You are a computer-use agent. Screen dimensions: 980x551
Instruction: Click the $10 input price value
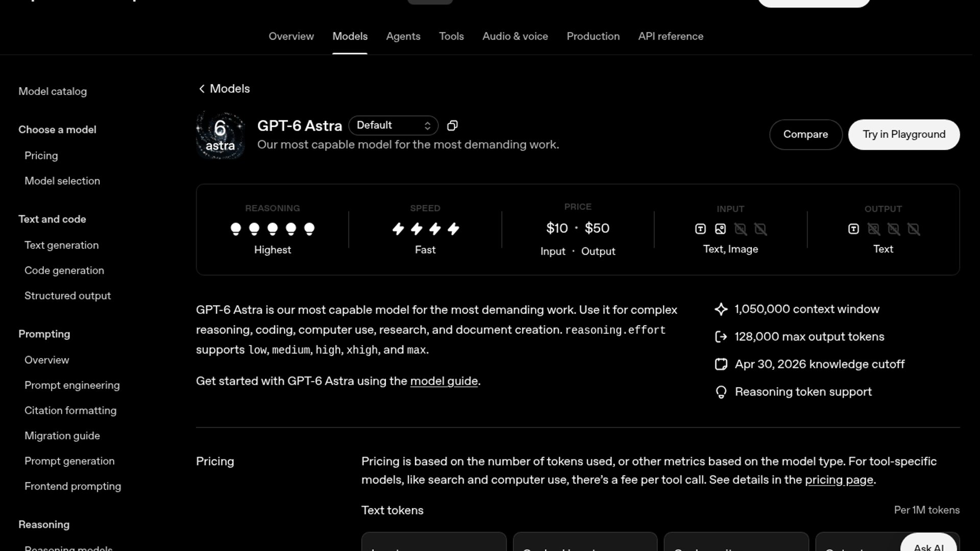(557, 228)
